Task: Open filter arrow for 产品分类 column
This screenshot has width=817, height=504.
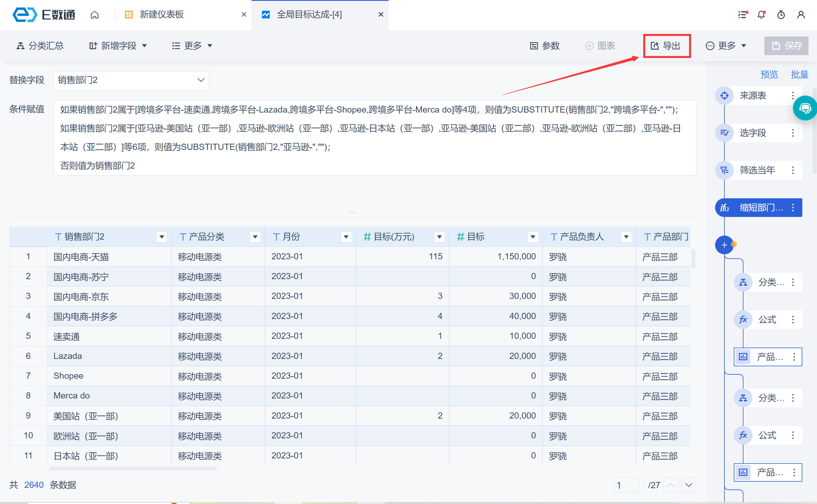Action: [255, 237]
